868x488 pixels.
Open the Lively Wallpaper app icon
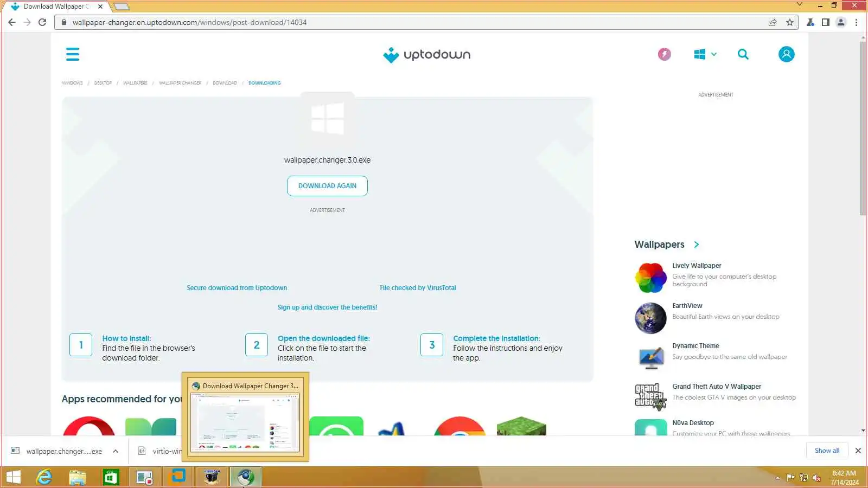click(x=650, y=278)
